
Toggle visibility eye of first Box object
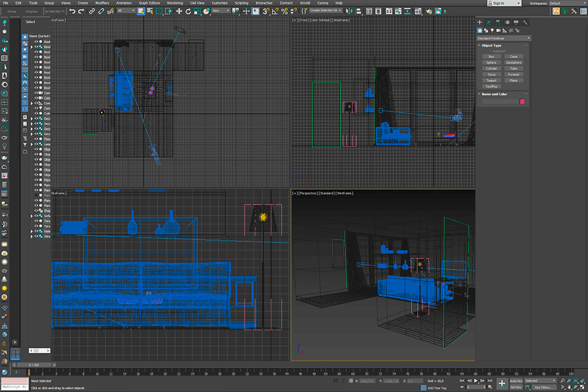36,42
